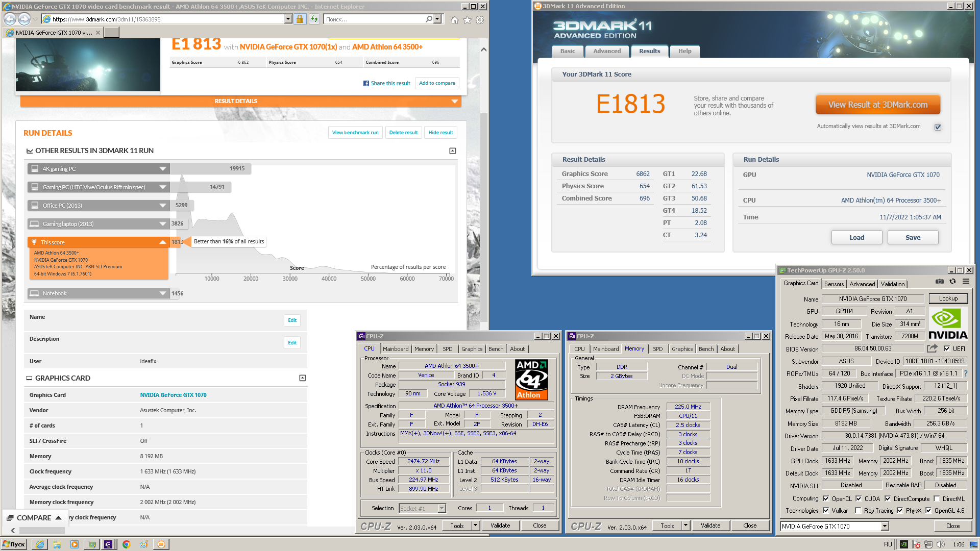Viewport: 980px width, 551px height.
Task: Open the Mainboard tab in left CPU-Z window
Action: 396,349
